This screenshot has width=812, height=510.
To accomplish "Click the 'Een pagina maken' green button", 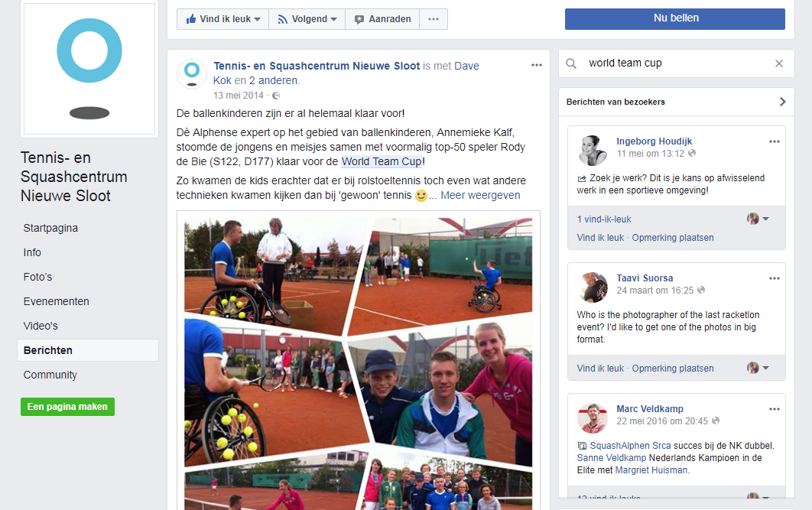I will coord(67,407).
